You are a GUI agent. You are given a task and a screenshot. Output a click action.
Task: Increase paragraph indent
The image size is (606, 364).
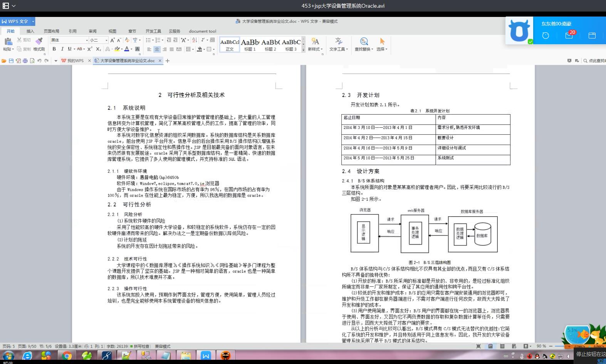pos(176,40)
